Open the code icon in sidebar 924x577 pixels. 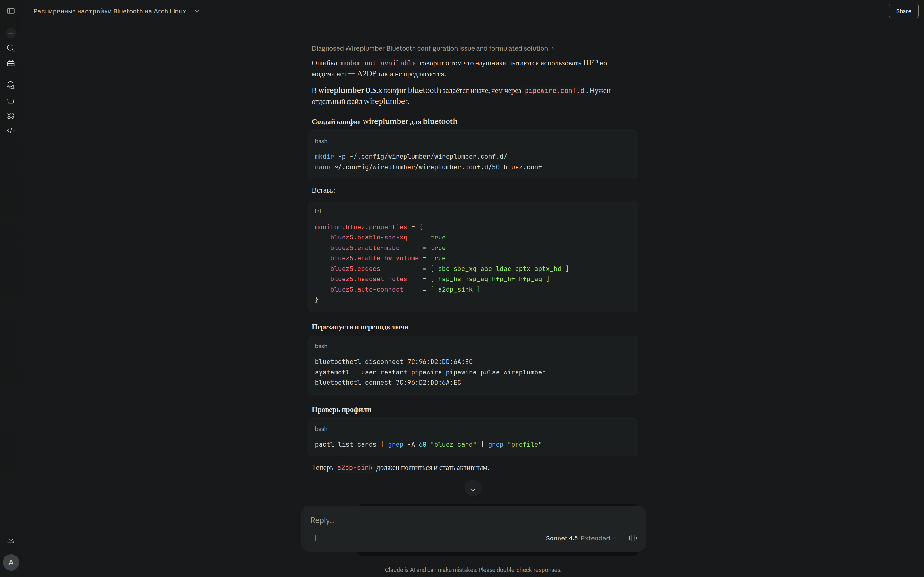click(11, 130)
